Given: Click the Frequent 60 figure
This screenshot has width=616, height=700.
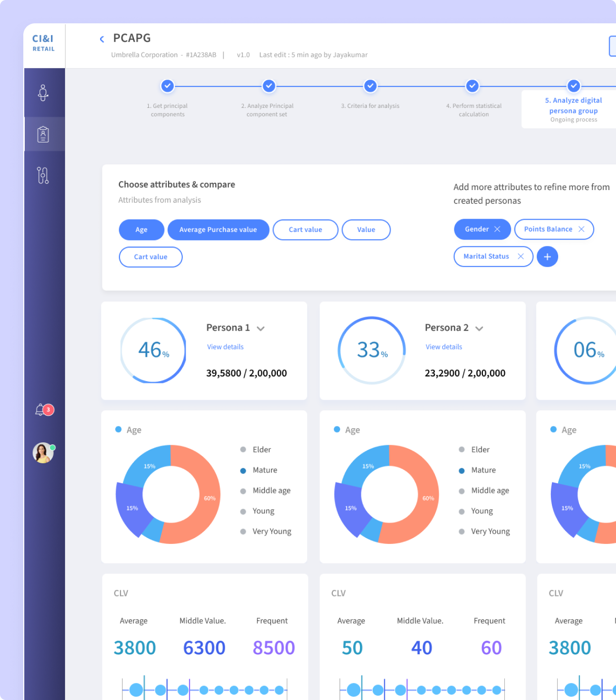Looking at the screenshot, I should 491,647.
